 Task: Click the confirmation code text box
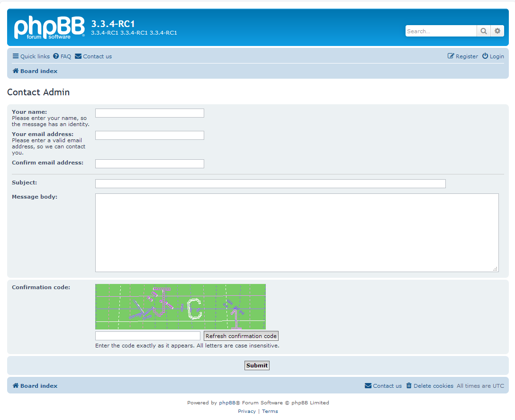pyautogui.click(x=148, y=336)
